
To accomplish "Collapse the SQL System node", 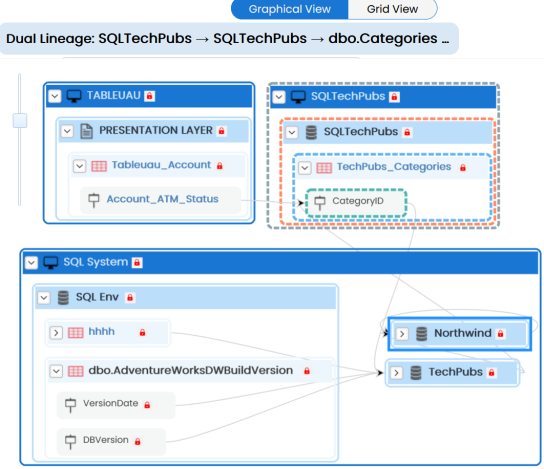I will click(x=31, y=262).
